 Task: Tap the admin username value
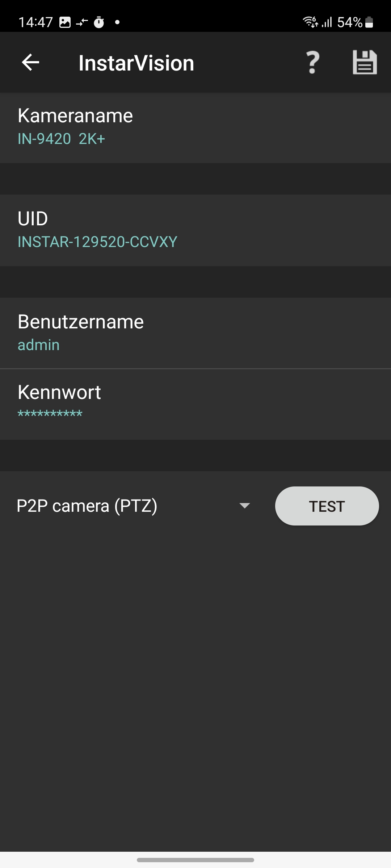coord(39,345)
